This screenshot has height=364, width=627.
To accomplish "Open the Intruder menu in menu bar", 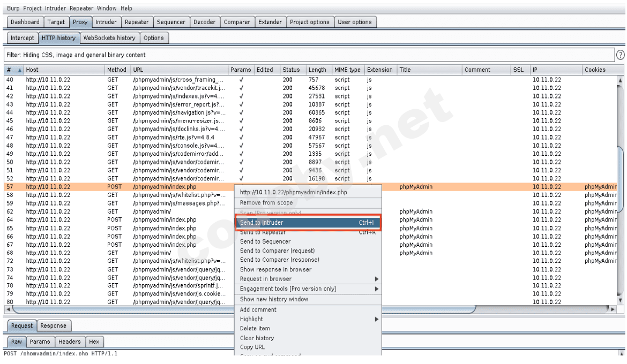I will (55, 8).
